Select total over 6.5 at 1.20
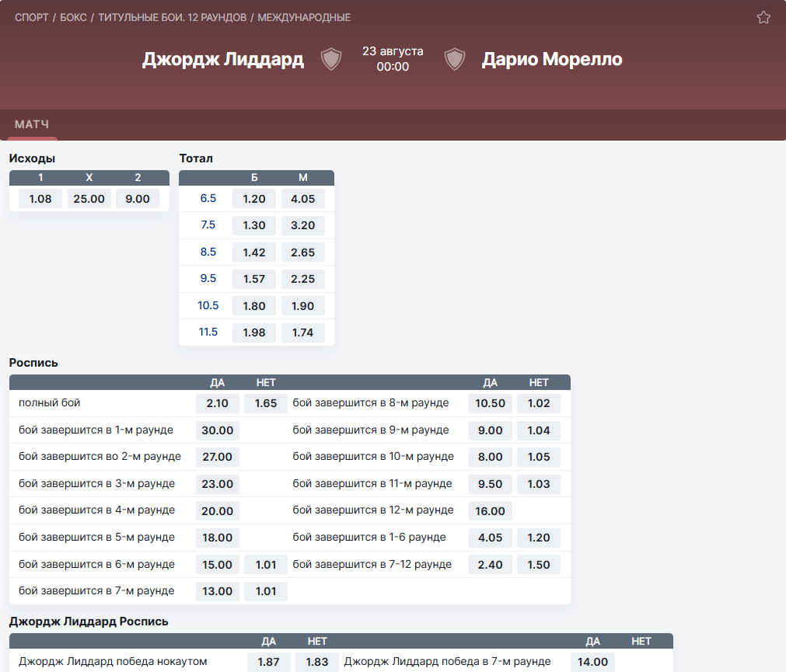 point(254,199)
